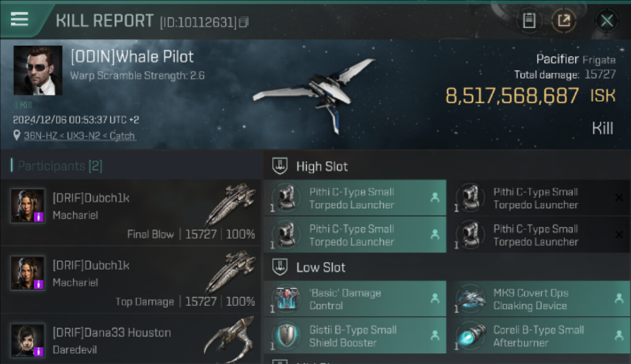Open the hamburger menu
Viewport: 631px width, 364px height.
19,19
